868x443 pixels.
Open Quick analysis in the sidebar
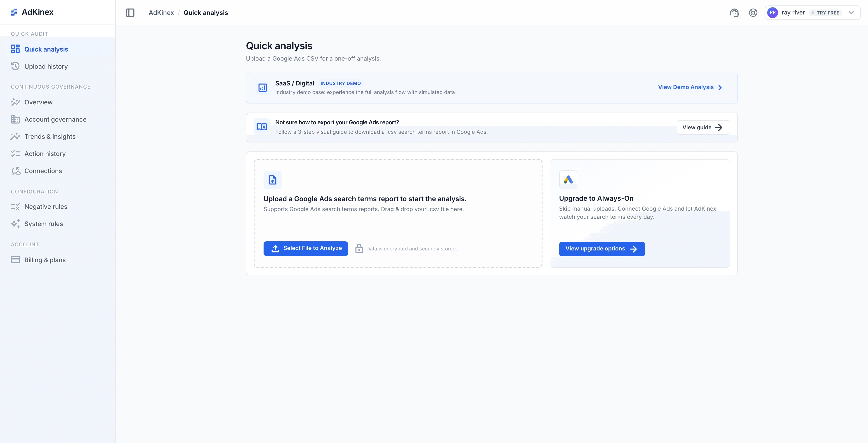[58, 49]
